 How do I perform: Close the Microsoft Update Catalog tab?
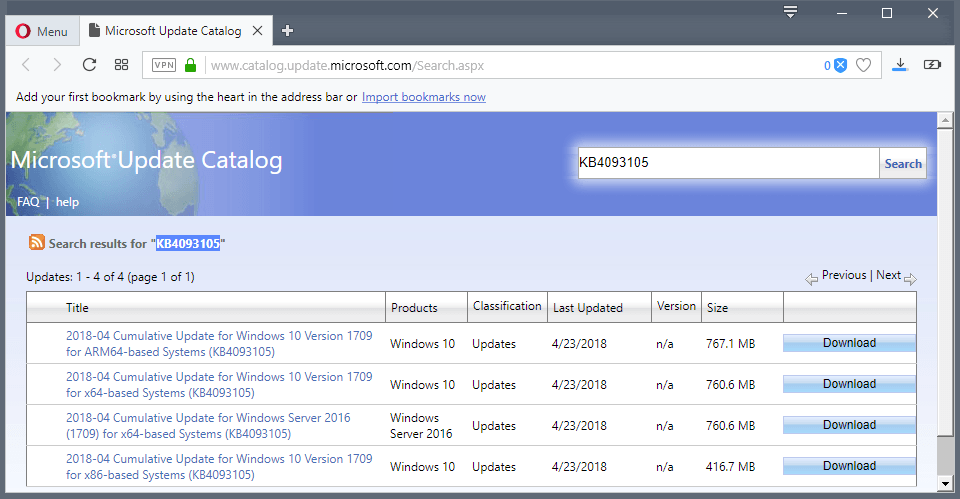(x=258, y=31)
